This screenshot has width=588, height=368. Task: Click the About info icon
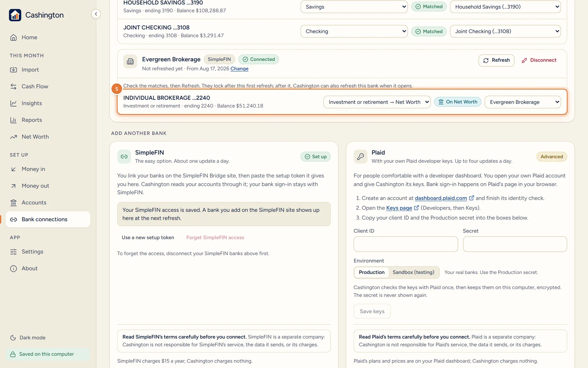click(x=13, y=269)
